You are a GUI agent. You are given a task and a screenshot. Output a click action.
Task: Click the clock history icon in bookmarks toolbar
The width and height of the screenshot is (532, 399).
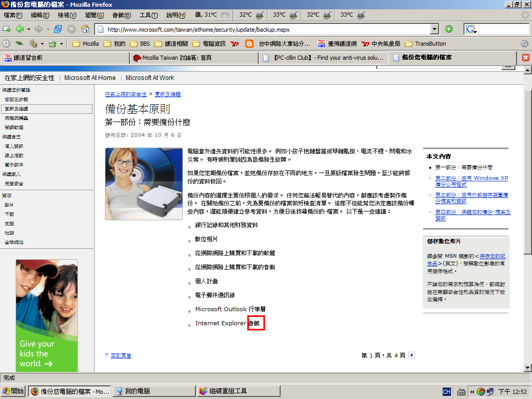6,44
